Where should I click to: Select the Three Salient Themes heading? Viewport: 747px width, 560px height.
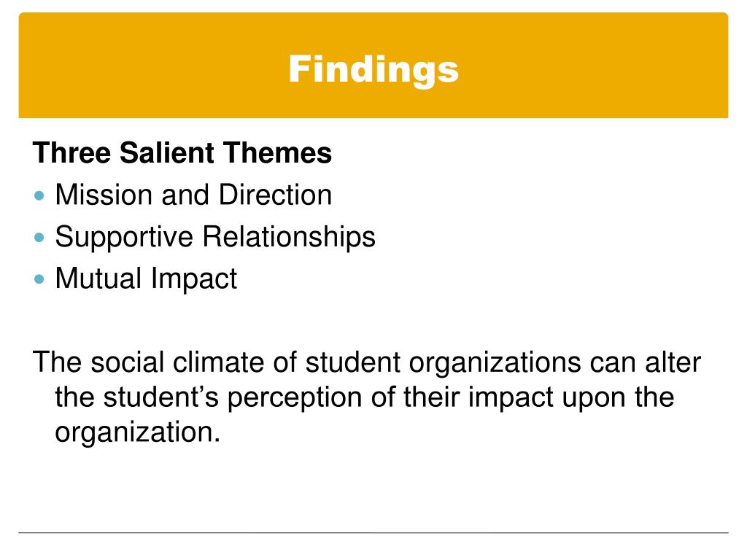pos(182,153)
